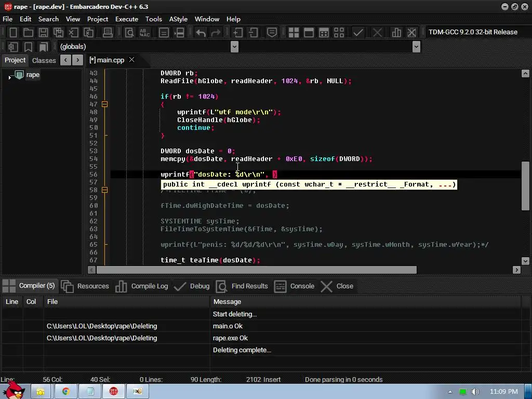This screenshot has height=399, width=532.
Task: Click the editor scroll-down arrow
Action: point(525,261)
